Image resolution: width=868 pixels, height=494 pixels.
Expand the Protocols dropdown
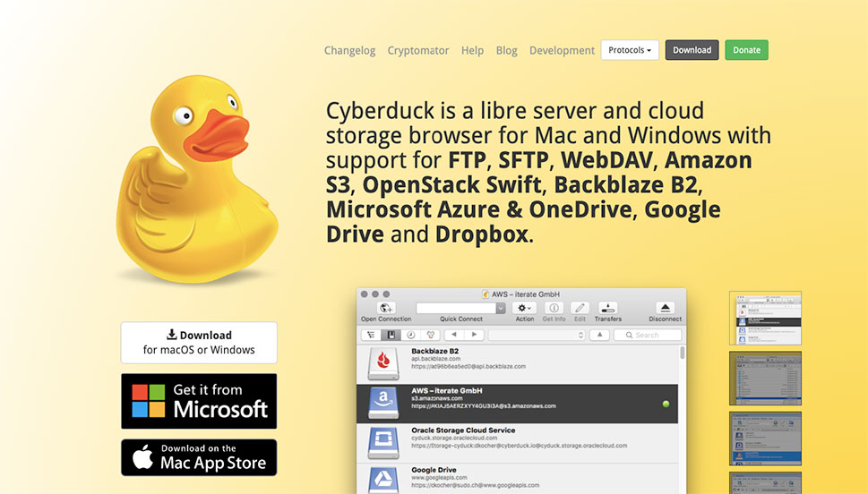(x=630, y=50)
